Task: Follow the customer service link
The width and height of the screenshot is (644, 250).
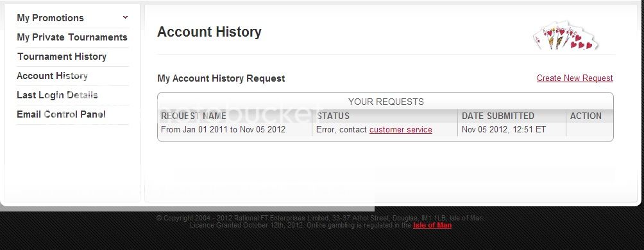Action: [x=400, y=130]
